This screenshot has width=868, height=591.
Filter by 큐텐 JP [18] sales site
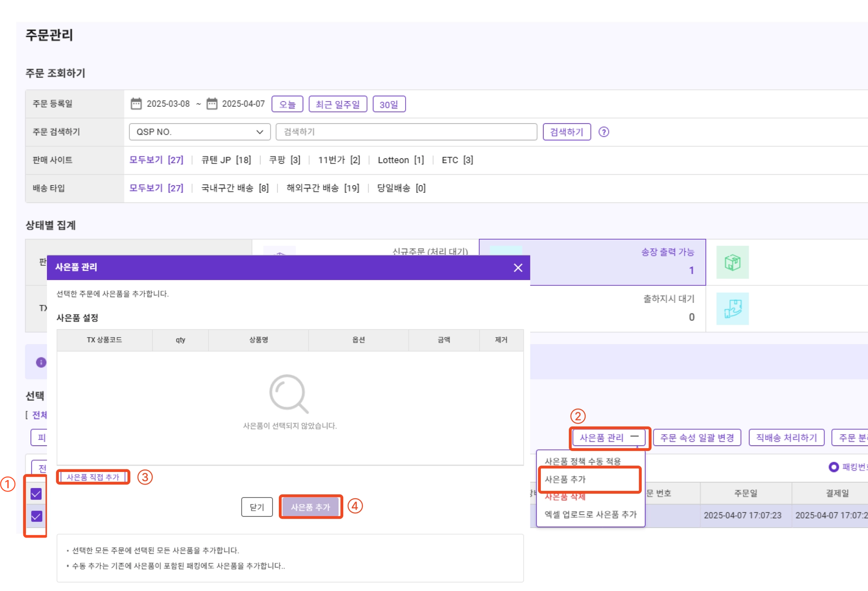pyautogui.click(x=226, y=160)
